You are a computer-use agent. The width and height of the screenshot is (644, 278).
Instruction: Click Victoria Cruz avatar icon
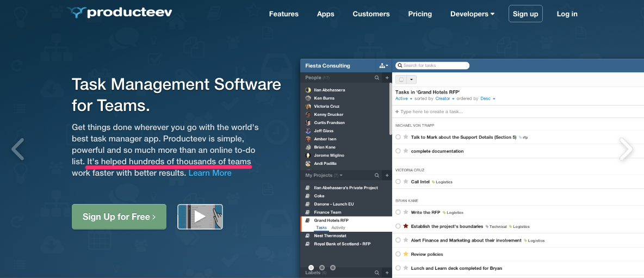click(308, 106)
